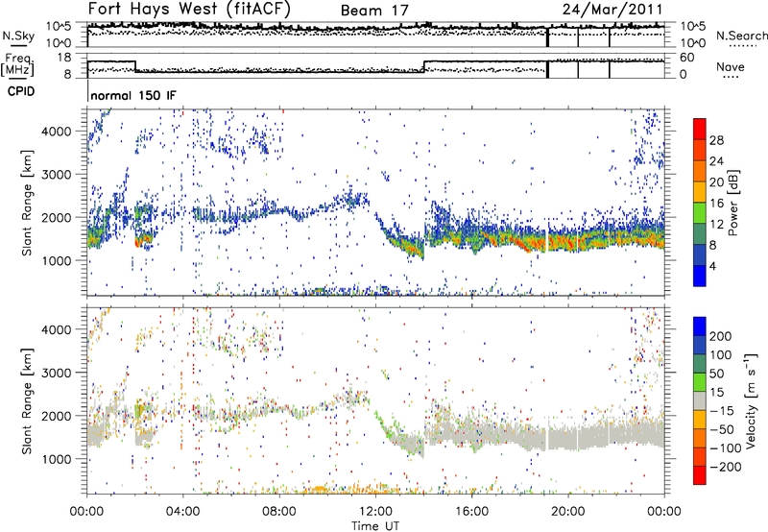768x532 pixels.
Task: Click the '20:00' time axis tick label
Action: pos(568,512)
